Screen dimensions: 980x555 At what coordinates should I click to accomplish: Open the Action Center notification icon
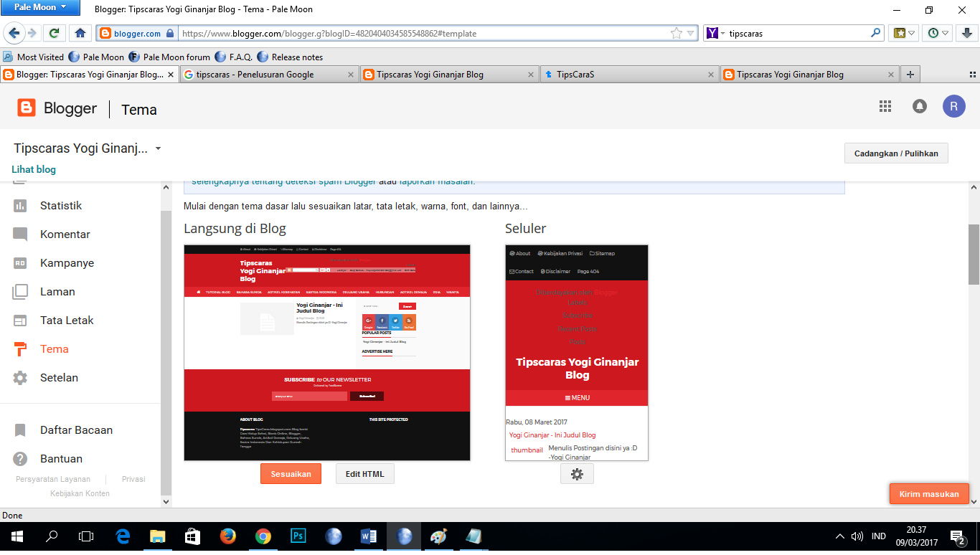point(957,536)
